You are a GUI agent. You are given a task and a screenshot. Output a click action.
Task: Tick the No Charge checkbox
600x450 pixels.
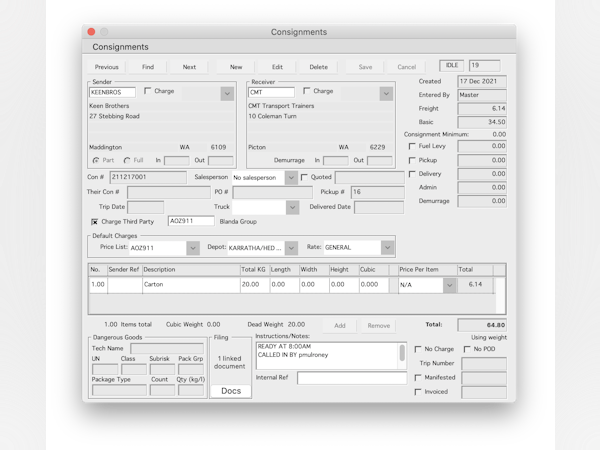(418, 349)
